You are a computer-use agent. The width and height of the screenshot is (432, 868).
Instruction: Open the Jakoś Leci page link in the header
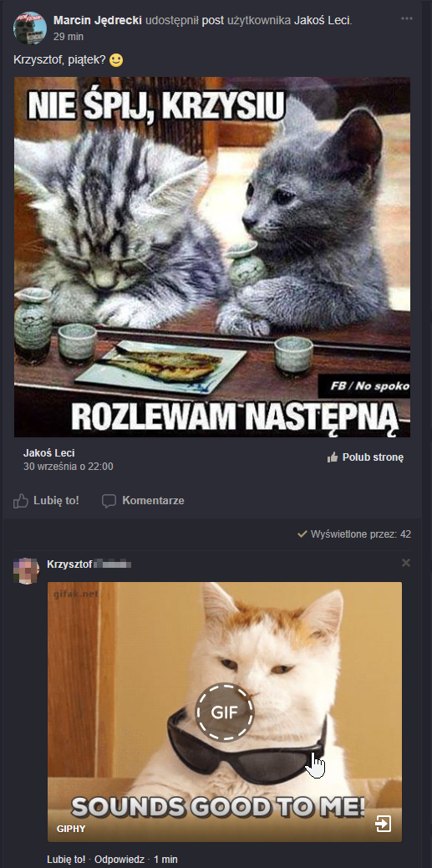[x=322, y=21]
